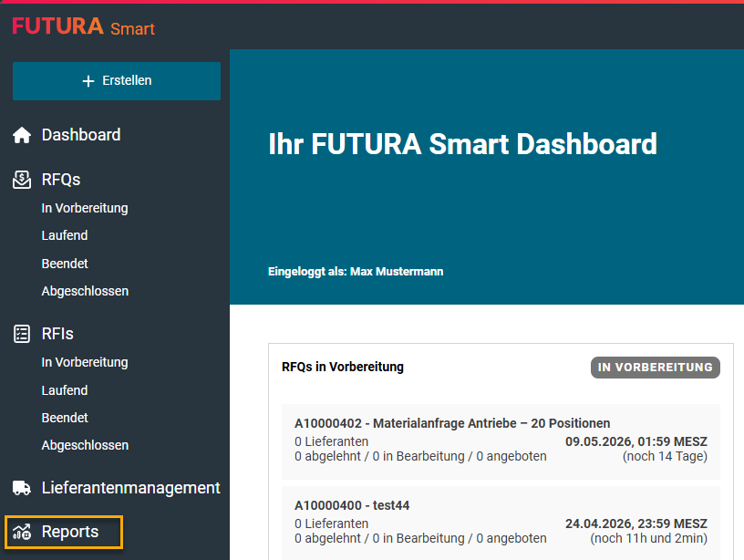Click the text noch 11h und 2min
Screen dimensions: 744x560
pyautogui.click(x=648, y=539)
